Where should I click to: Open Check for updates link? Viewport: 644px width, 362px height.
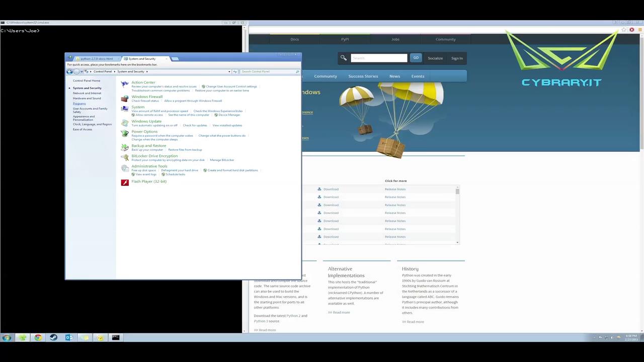195,125
